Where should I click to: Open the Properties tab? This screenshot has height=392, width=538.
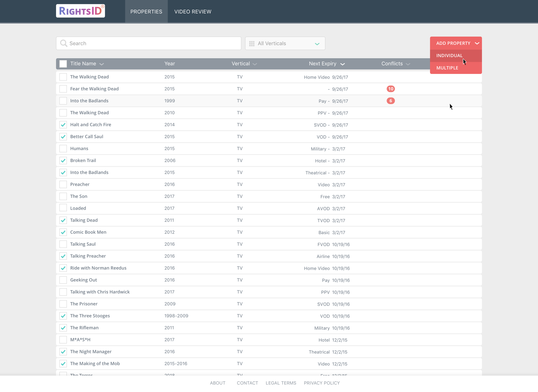click(146, 11)
